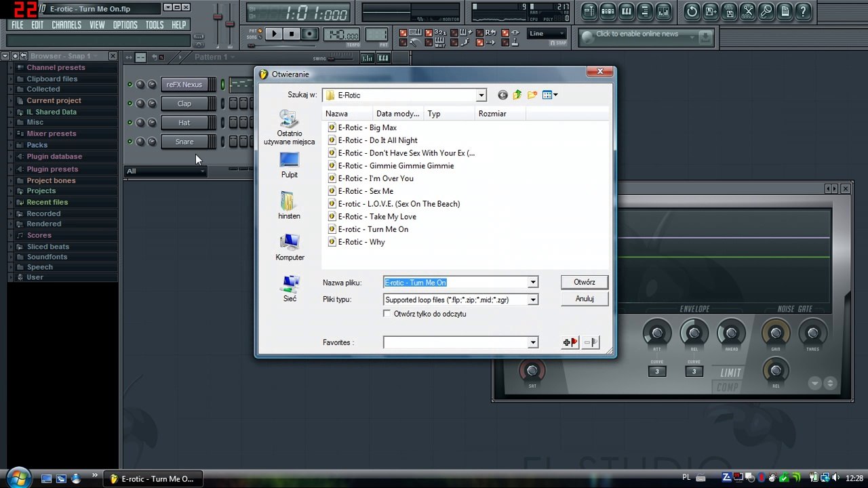Open the OPTIONS menu

tap(125, 25)
